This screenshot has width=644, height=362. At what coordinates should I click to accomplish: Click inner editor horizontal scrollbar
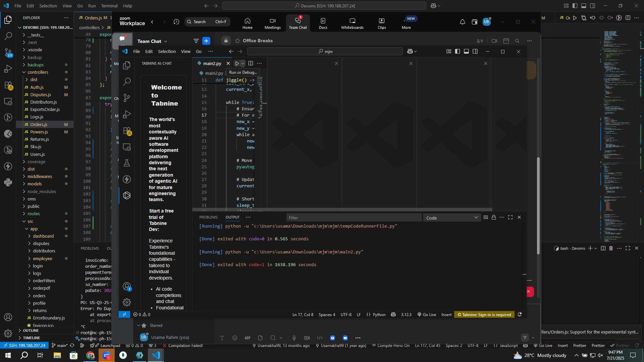[342, 209]
